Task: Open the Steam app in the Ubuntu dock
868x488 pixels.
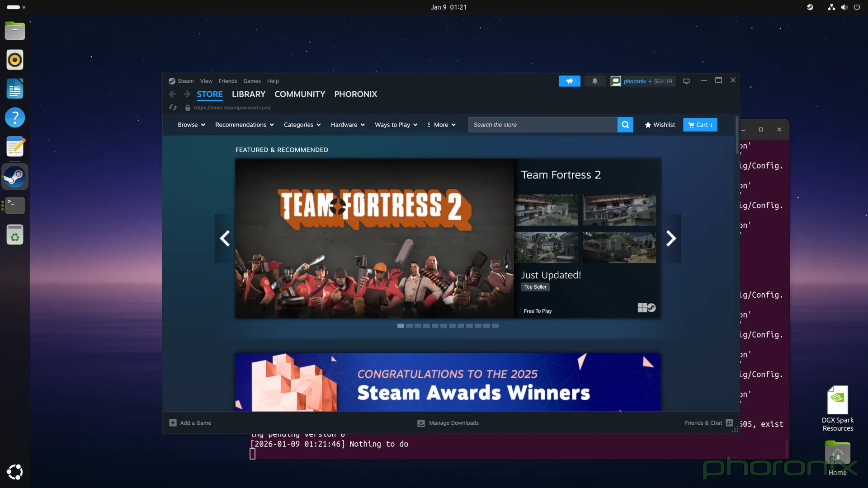Action: 15,176
